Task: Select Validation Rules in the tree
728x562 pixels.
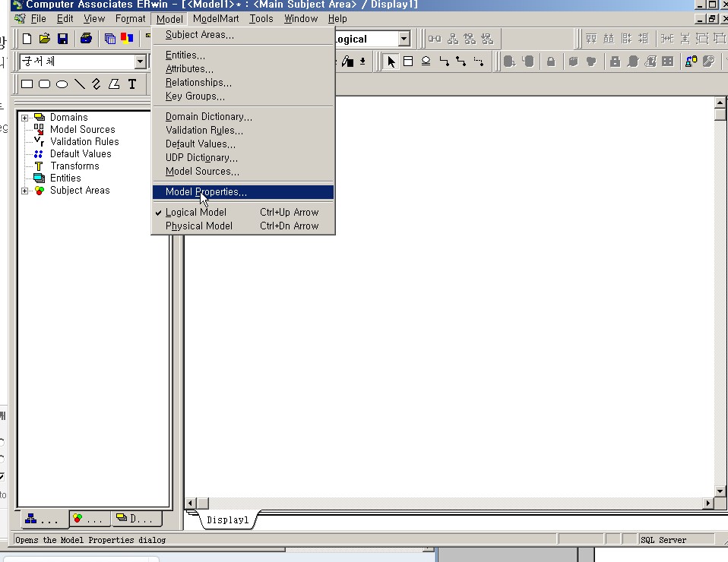Action: click(x=84, y=141)
